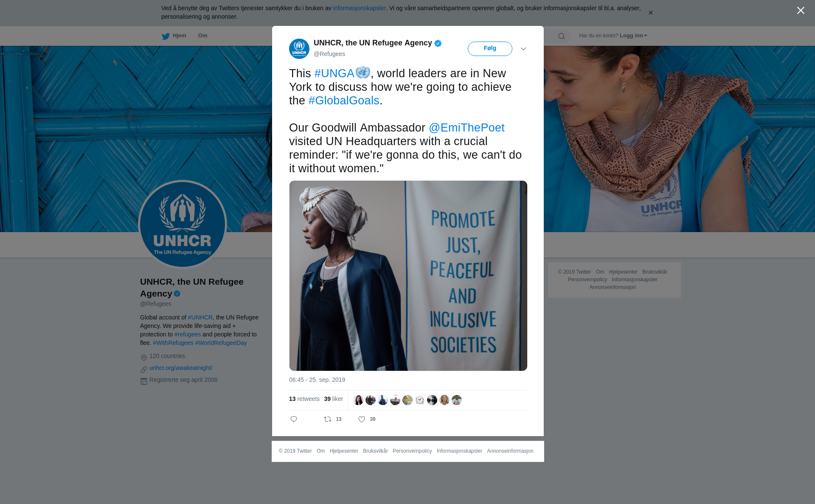Expand the tweet options chevron

click(523, 49)
